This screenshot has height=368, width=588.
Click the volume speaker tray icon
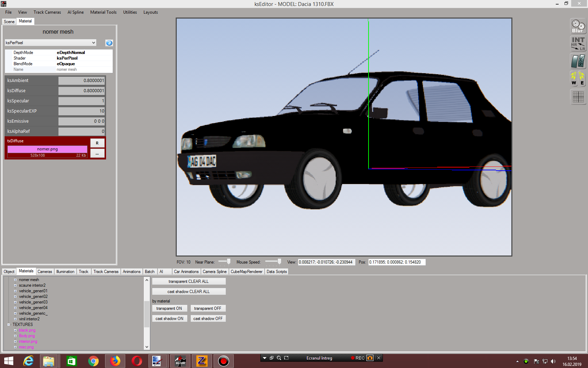coord(553,361)
